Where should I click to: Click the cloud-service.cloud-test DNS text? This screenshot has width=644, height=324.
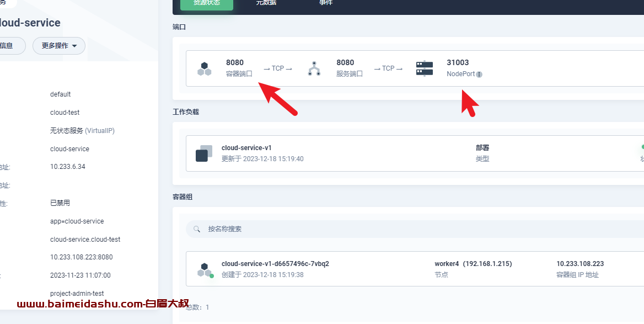pos(85,240)
